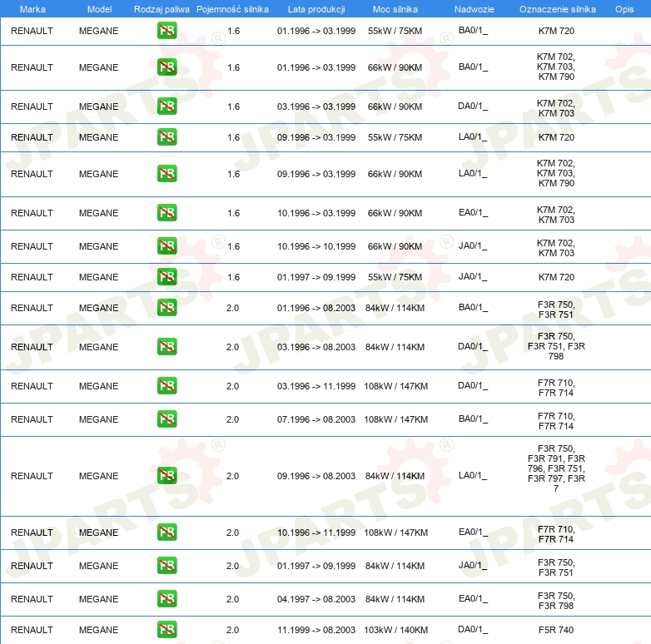Click fuel icon in DA0/1_ 84kW/114KM row
Viewport: 651px width, 644px height.
(166, 346)
